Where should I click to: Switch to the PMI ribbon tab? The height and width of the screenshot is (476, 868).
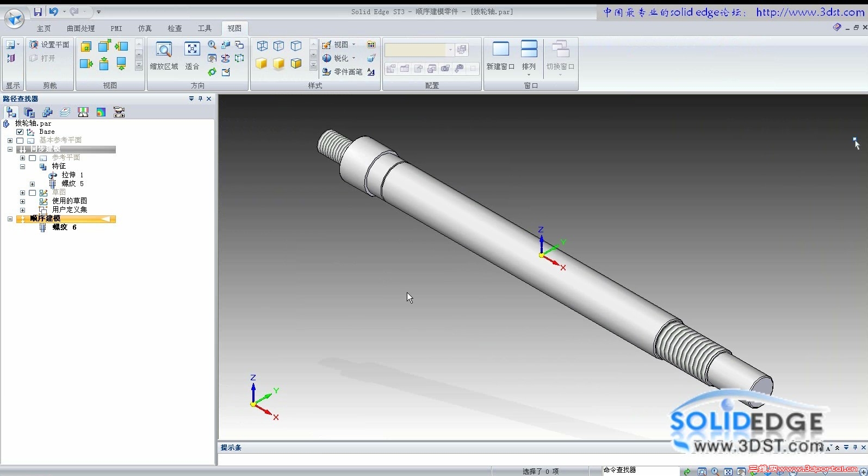(x=116, y=28)
